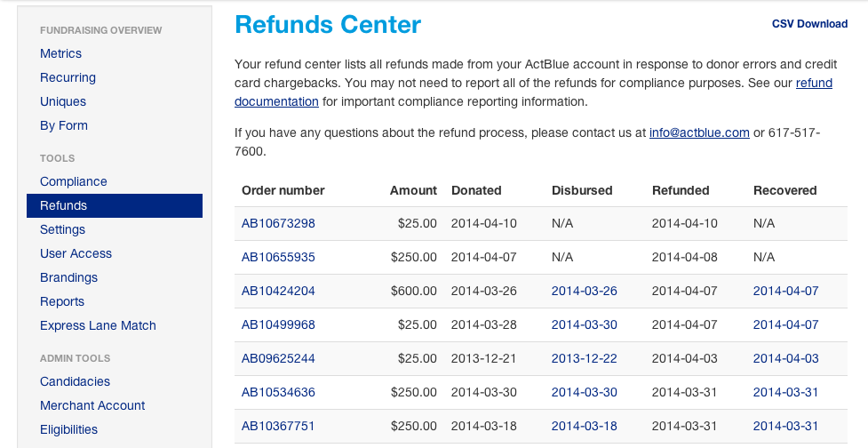The image size is (868, 448).
Task: Open the Uniques sidebar link
Action: point(62,101)
